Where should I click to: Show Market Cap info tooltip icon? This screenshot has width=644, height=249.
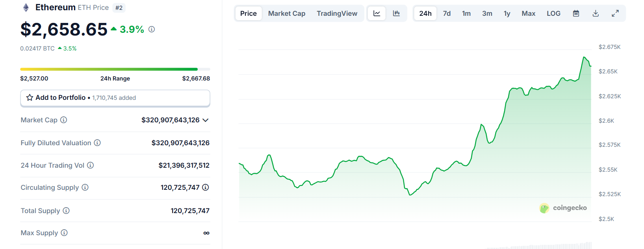pos(63,120)
